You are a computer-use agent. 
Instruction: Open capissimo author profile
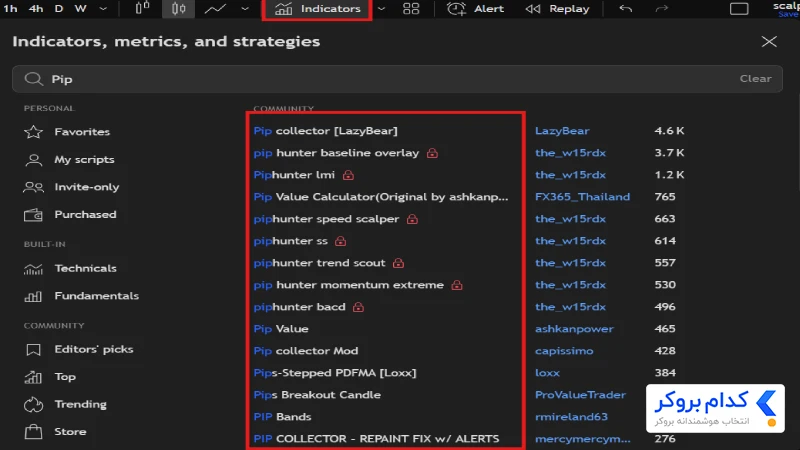(x=564, y=351)
